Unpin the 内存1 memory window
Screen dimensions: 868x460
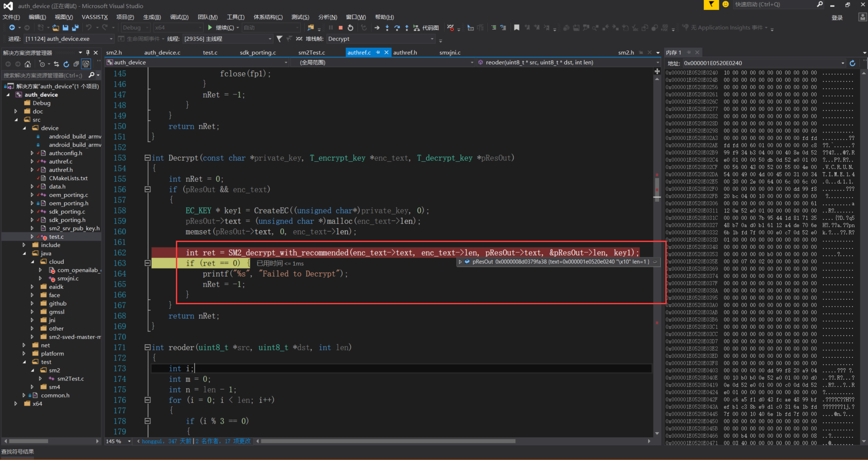689,52
